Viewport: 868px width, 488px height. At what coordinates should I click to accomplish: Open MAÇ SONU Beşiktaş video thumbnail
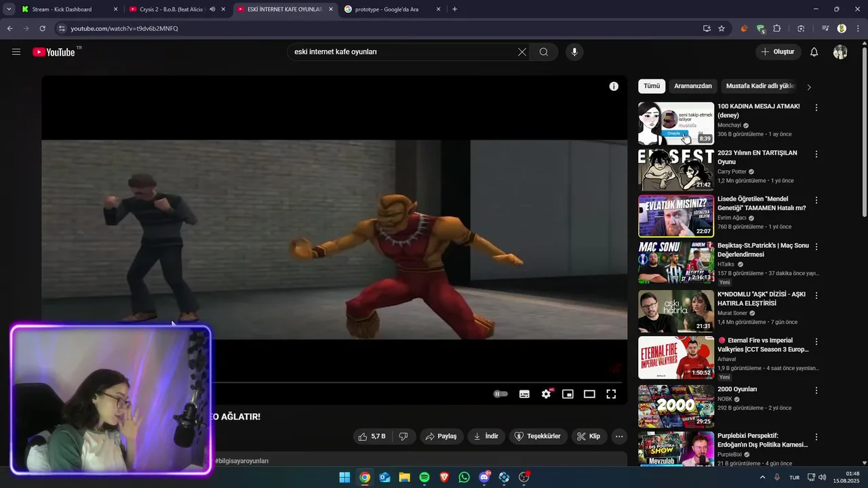click(x=676, y=263)
